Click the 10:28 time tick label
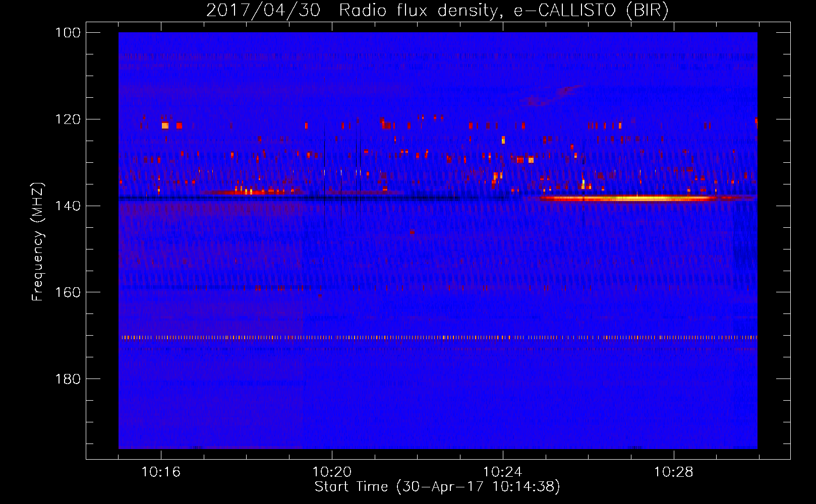 coord(674,472)
